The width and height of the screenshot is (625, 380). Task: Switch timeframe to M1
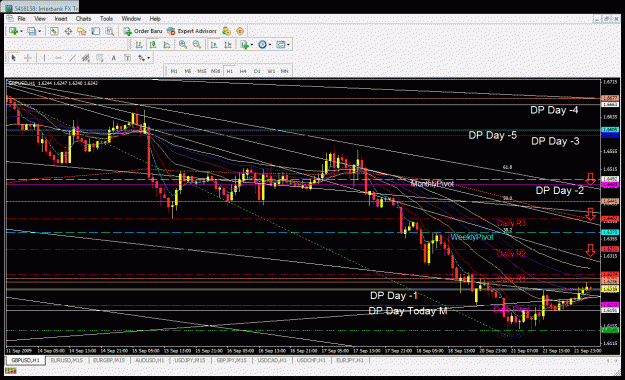(174, 71)
